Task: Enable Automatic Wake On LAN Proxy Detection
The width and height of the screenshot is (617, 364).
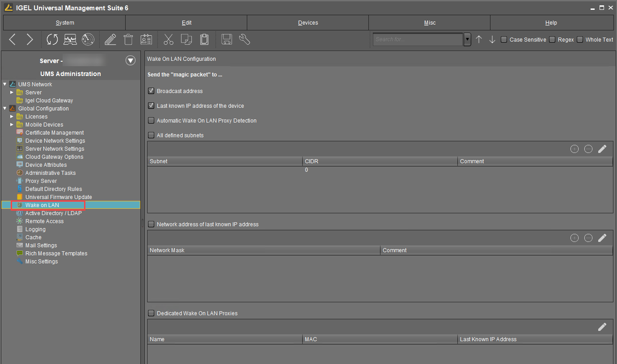Action: 151,120
